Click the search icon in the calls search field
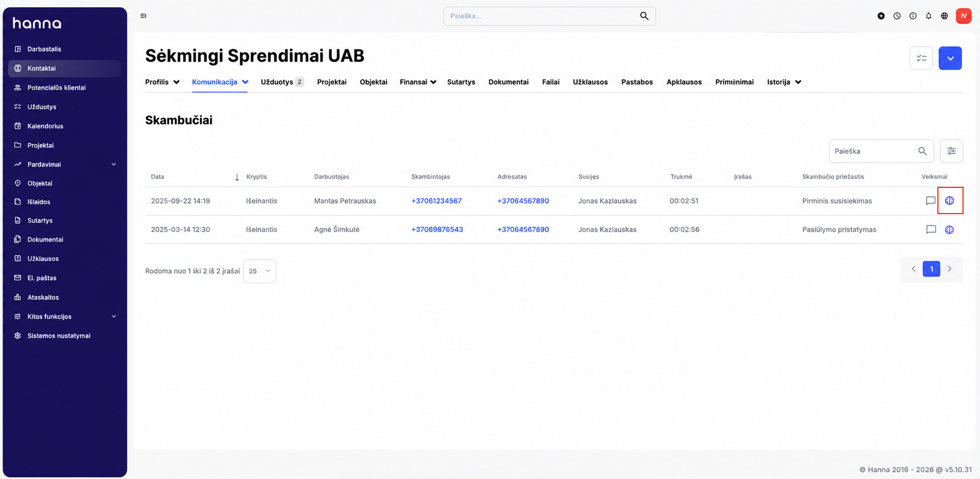Image resolution: width=980 pixels, height=479 pixels. (x=923, y=151)
